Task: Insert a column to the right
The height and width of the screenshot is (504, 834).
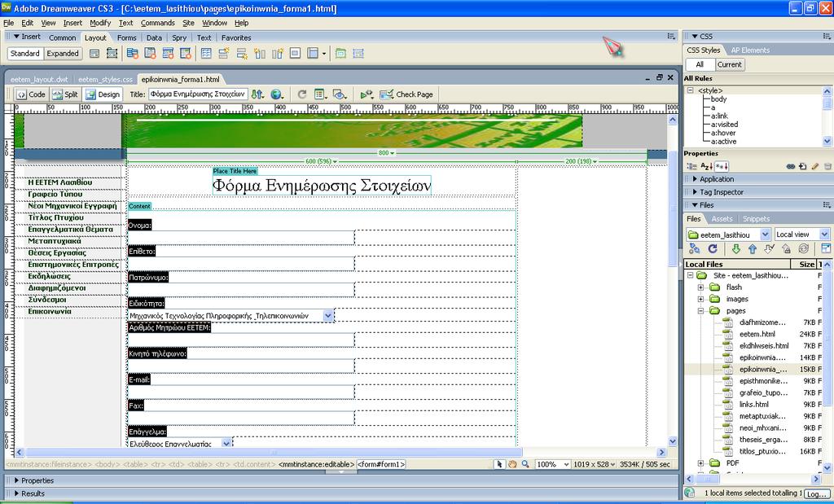Action: point(278,53)
